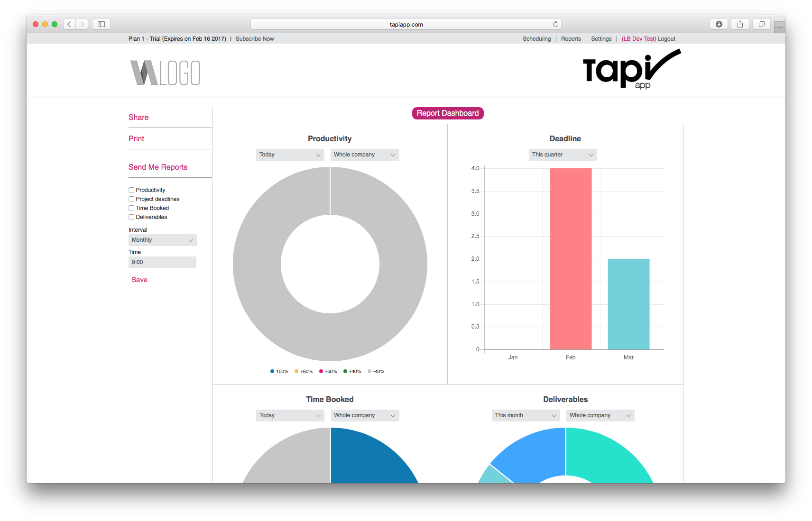The image size is (812, 521).
Task: Click the Plan 1 - Trial expiry text
Action: [177, 39]
